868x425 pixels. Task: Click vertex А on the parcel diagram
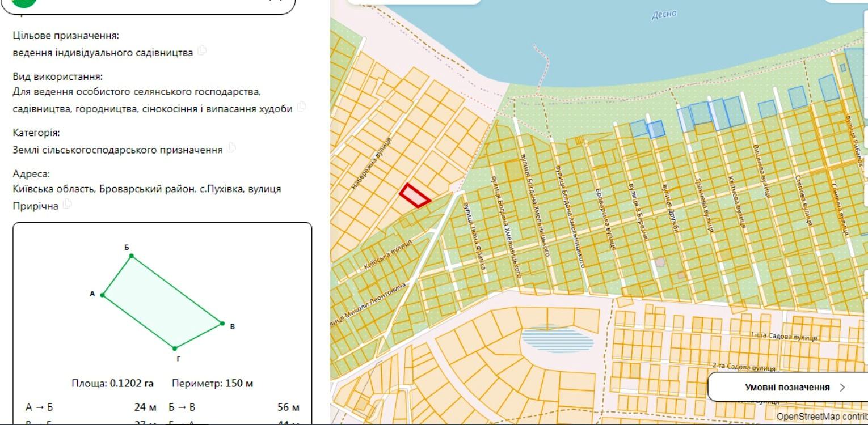pos(103,295)
